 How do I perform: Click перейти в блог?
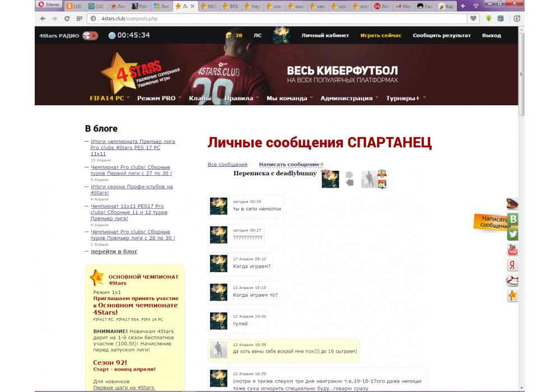[x=114, y=251]
